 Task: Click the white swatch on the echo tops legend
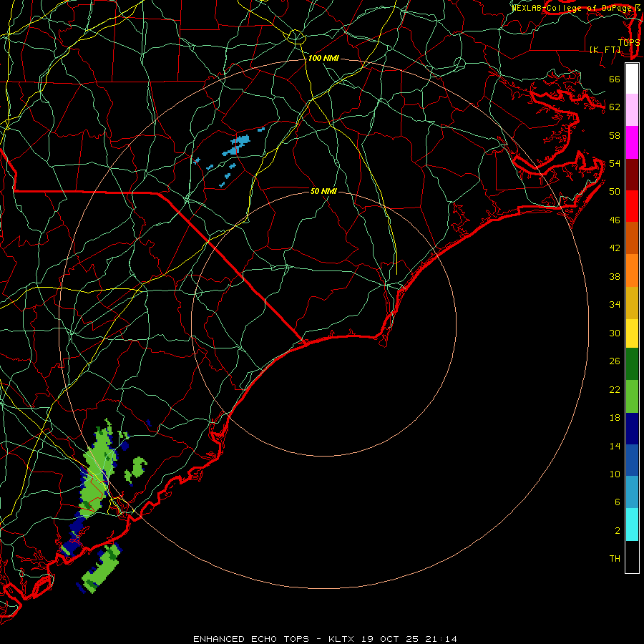[632, 79]
